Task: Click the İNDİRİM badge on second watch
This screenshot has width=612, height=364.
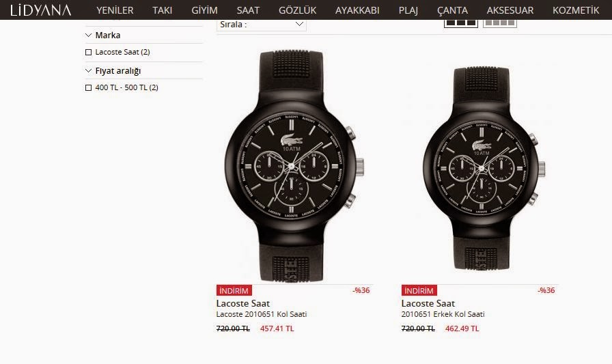Action: pyautogui.click(x=419, y=291)
